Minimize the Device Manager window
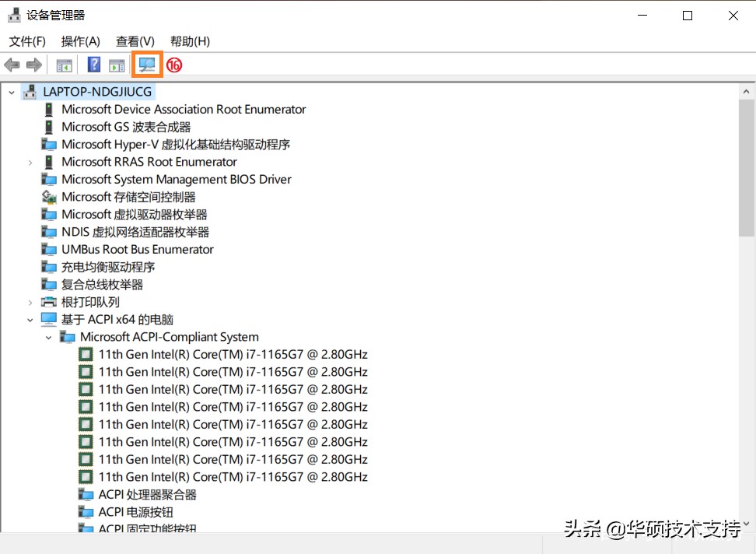This screenshot has height=554, width=756. [642, 16]
